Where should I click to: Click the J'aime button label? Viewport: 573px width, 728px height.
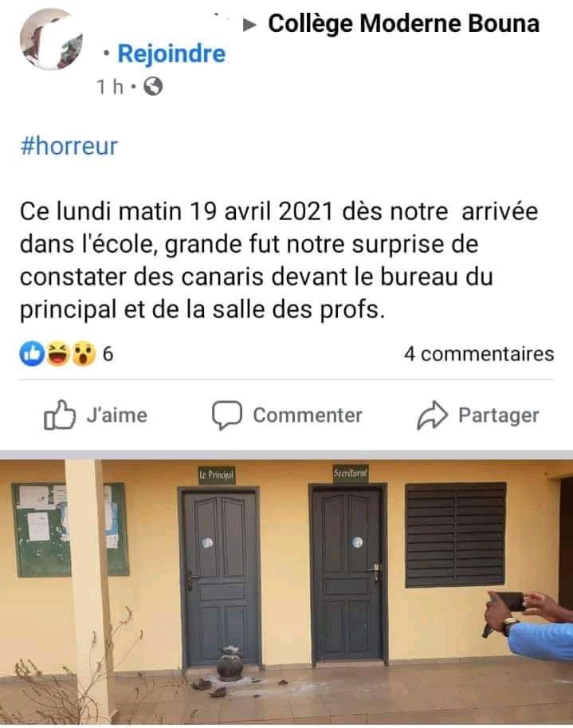(116, 415)
